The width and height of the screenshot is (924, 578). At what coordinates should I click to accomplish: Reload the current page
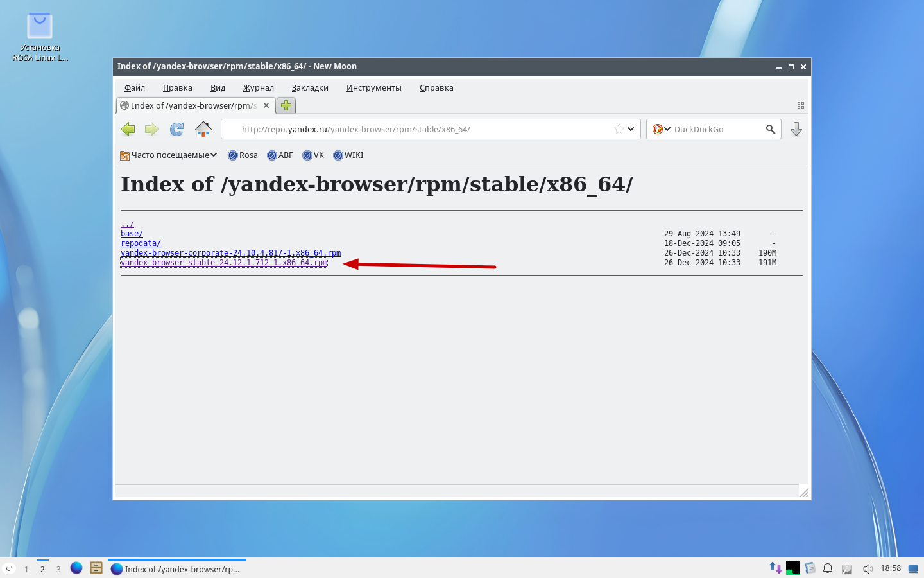point(176,129)
